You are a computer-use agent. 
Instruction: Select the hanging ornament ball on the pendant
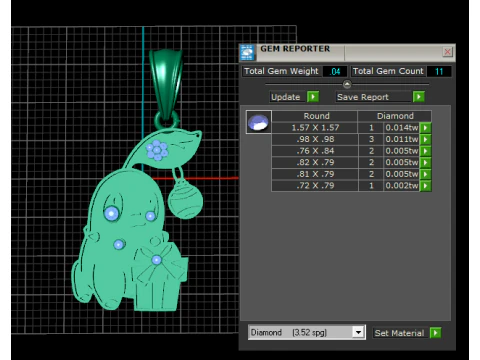pos(185,199)
